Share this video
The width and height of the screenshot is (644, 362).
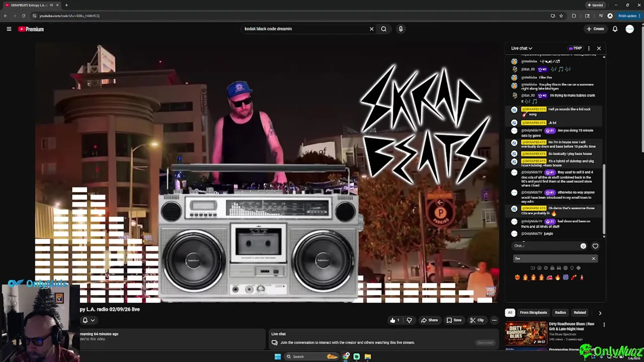coord(429,320)
